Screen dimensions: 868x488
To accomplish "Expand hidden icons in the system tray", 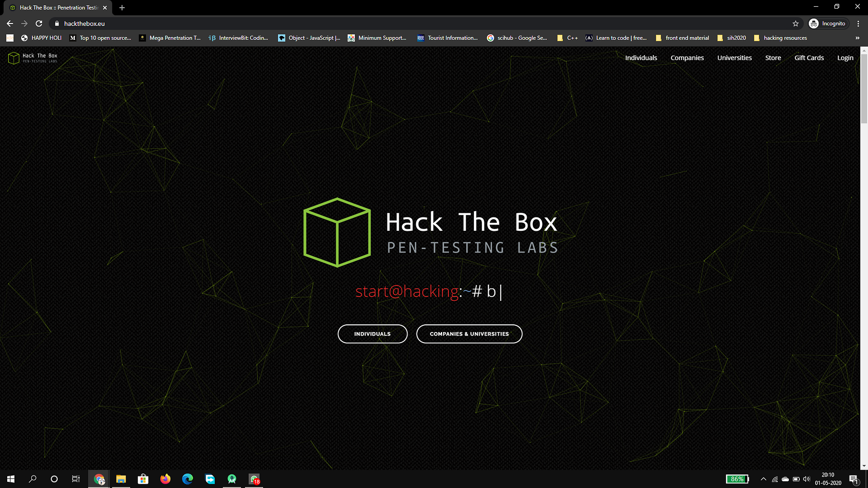I will click(x=763, y=478).
